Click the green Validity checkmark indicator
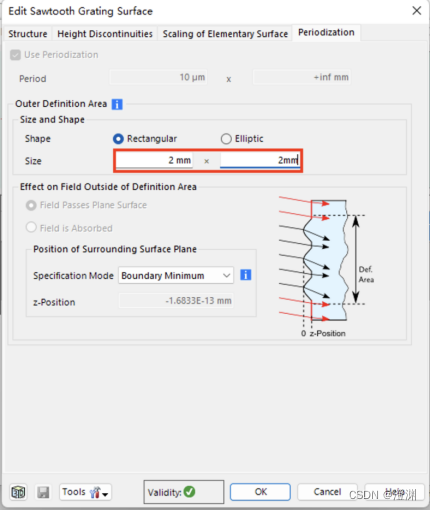This screenshot has height=510, width=431. click(x=189, y=492)
